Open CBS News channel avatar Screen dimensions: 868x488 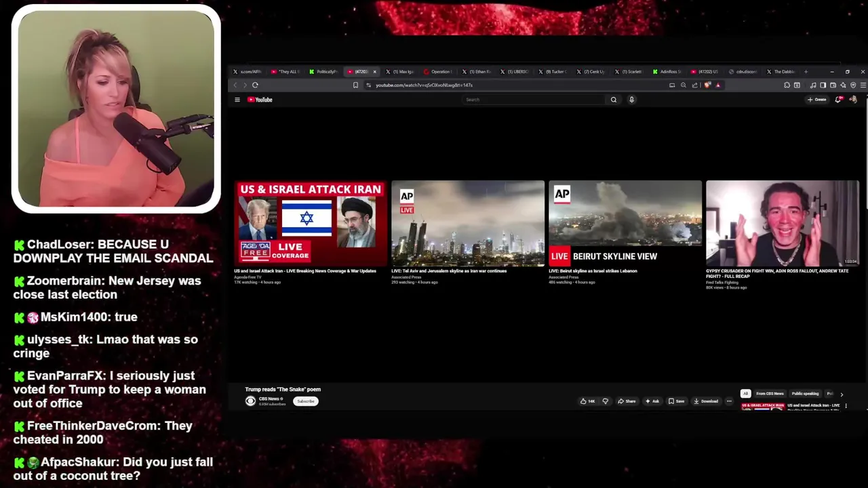[x=250, y=401]
